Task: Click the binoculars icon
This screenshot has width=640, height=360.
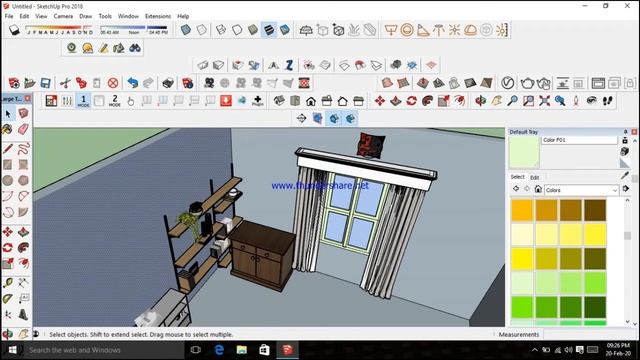Action: [135, 48]
